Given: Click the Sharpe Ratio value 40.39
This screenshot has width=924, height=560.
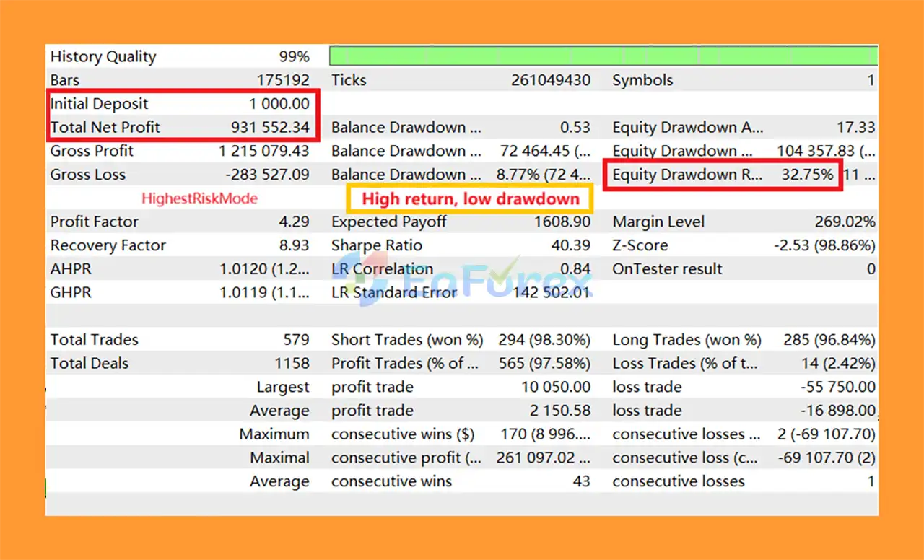Looking at the screenshot, I should pos(570,245).
